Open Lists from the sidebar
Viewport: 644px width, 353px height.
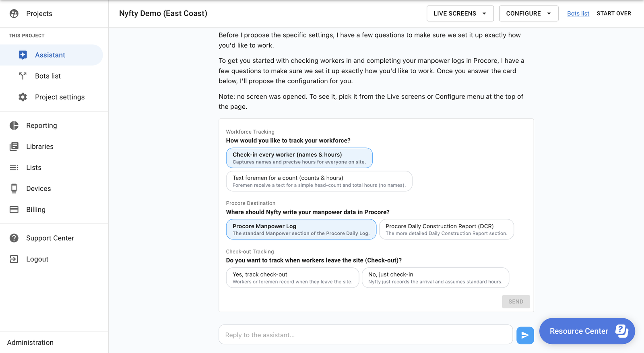coord(54,167)
